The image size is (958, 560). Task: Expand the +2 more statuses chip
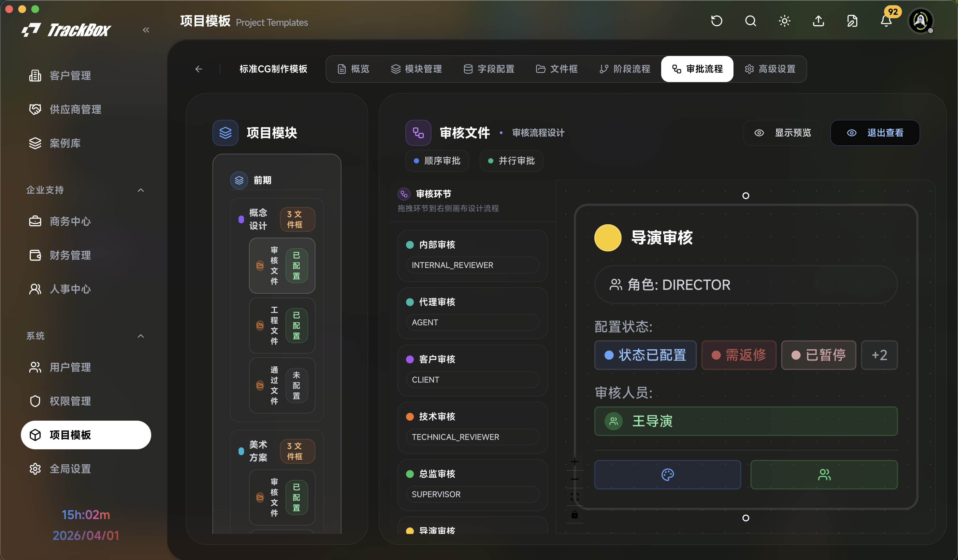(879, 355)
